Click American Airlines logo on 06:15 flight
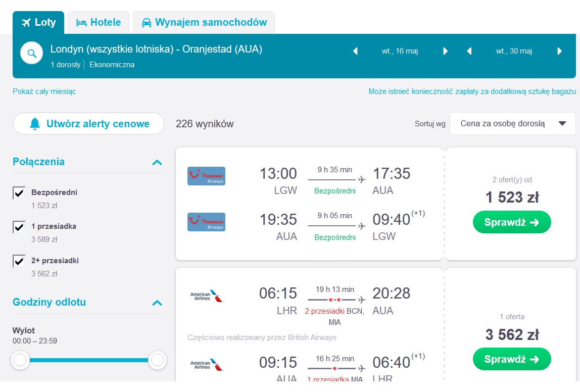 pyautogui.click(x=207, y=296)
